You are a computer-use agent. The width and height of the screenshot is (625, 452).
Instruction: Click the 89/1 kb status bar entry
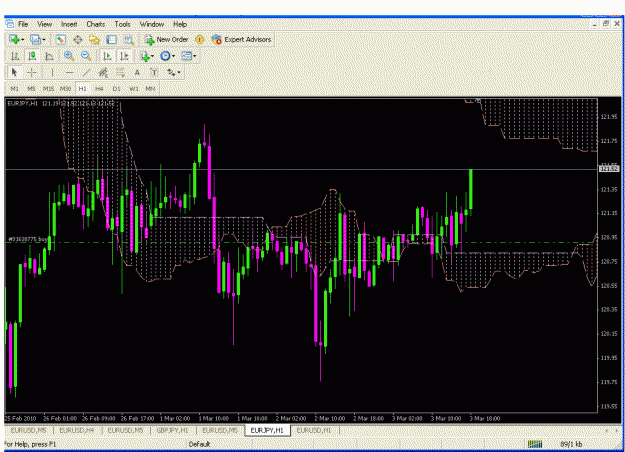pos(571,444)
